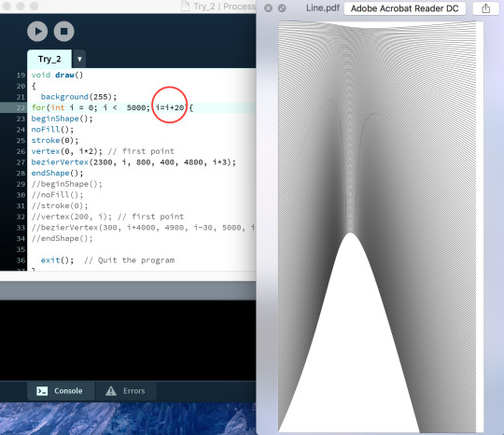The image size is (504, 435).
Task: Click commented '//noFill();' on line 30
Action: (57, 195)
